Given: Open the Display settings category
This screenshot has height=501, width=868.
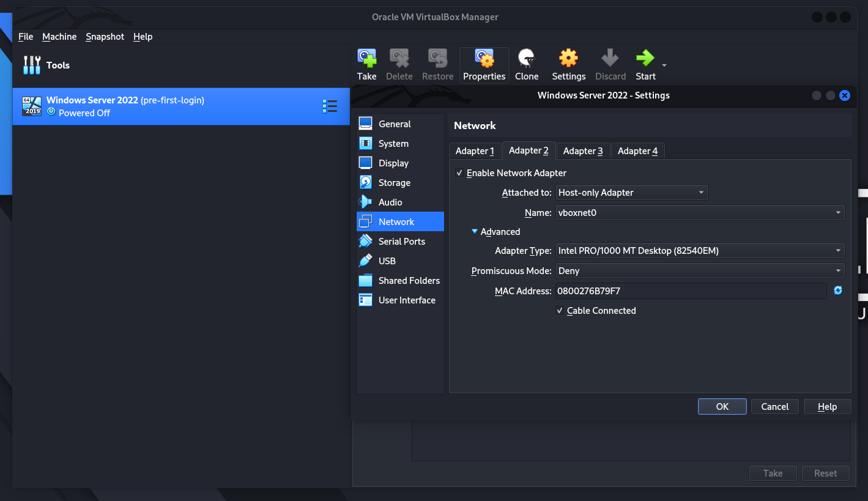Looking at the screenshot, I should [400, 163].
